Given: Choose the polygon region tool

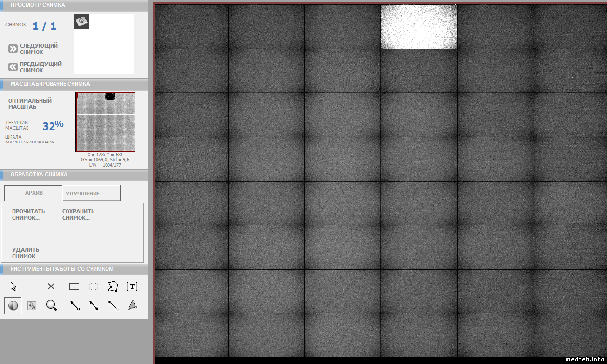Looking at the screenshot, I should (x=113, y=286).
